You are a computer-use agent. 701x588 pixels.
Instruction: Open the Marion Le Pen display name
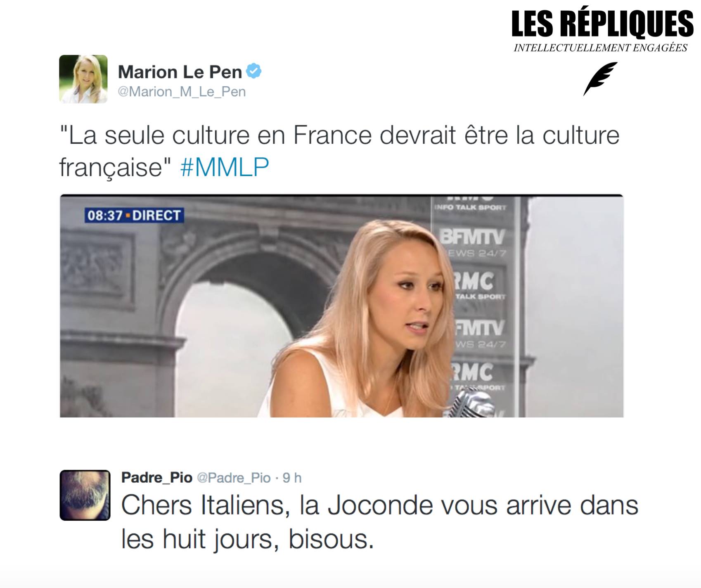click(180, 72)
